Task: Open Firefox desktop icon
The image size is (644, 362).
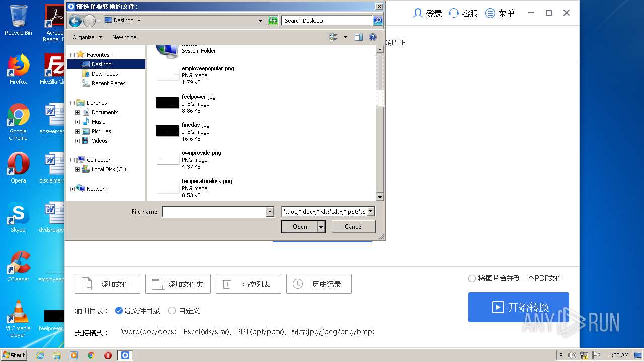Action: click(18, 69)
